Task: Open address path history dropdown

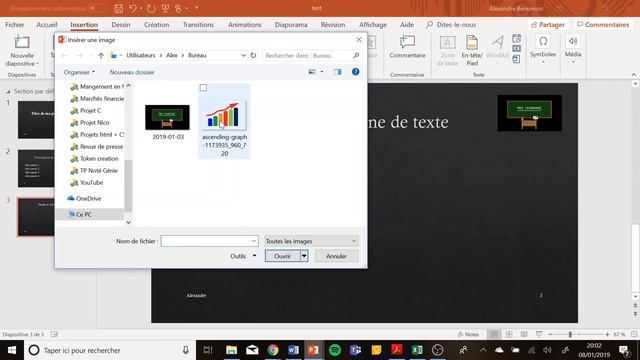Action: click(243, 56)
